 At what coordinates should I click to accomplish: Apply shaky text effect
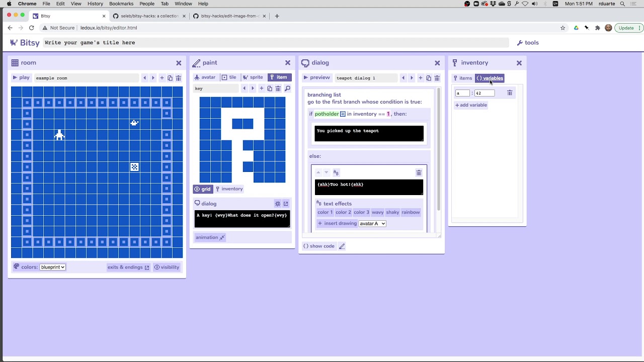point(392,212)
